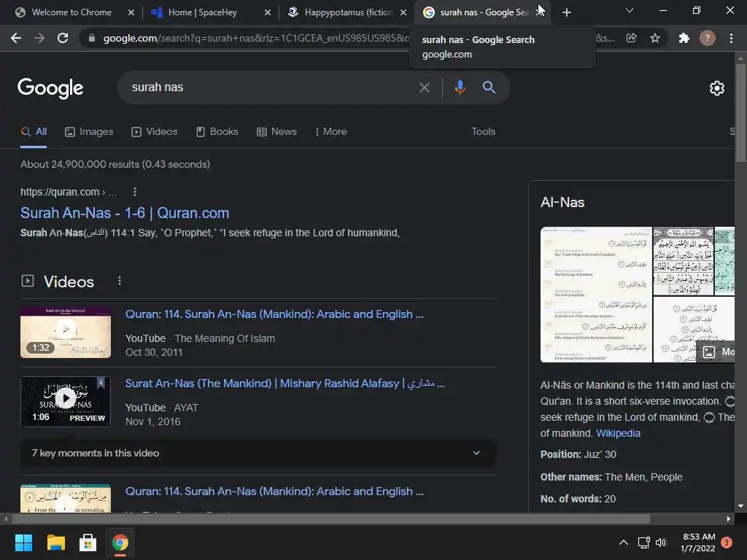The image size is (747, 560).
Task: Open the Windows Start menu
Action: (x=23, y=542)
